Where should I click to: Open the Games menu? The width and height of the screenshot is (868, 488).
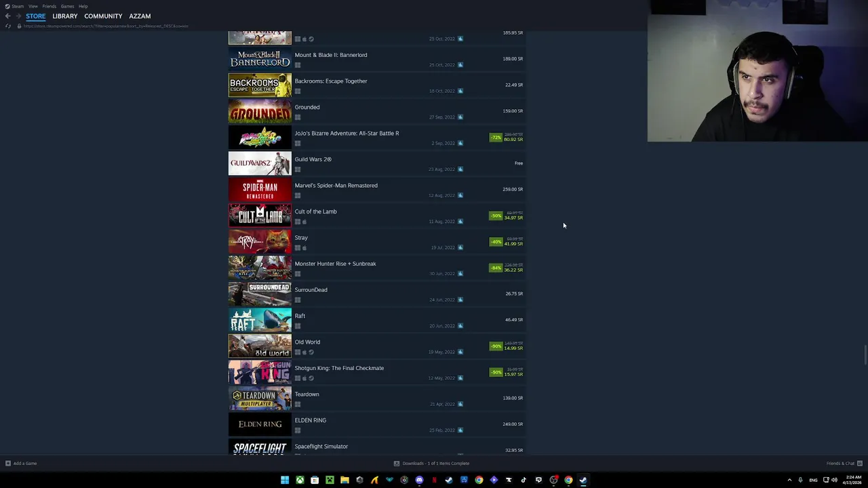click(x=67, y=6)
